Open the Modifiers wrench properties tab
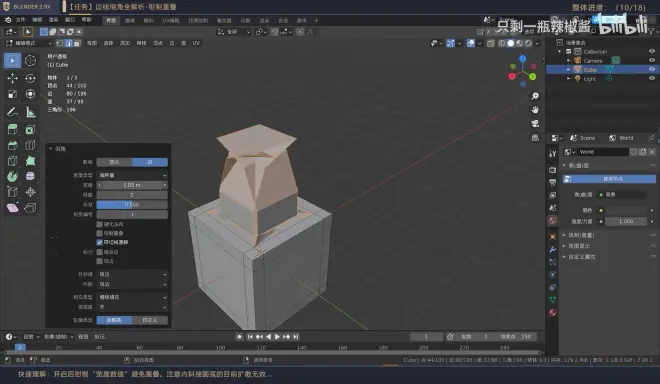Viewport: 660px width, 384px height. point(553,249)
